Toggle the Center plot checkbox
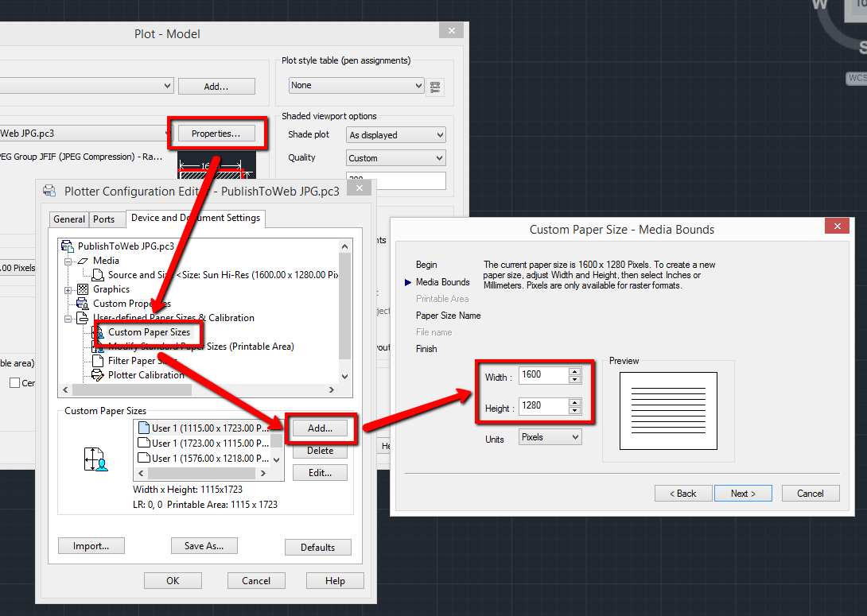The image size is (867, 616). click(15, 382)
